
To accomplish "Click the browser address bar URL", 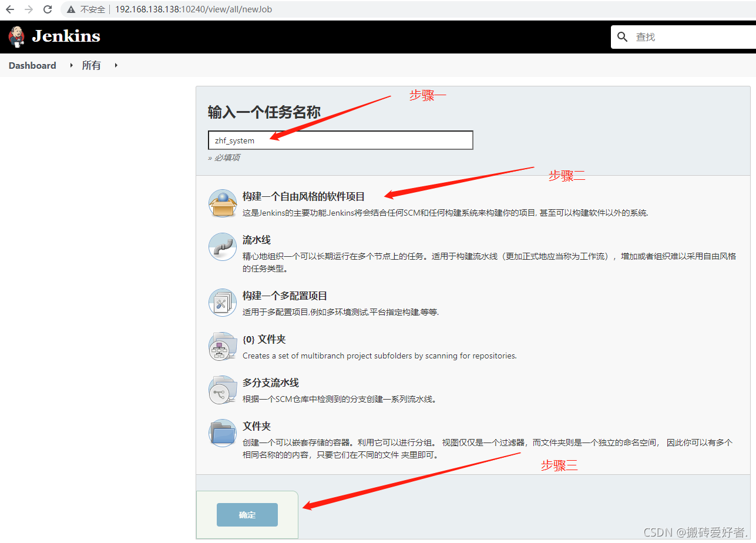I will 194,9.
